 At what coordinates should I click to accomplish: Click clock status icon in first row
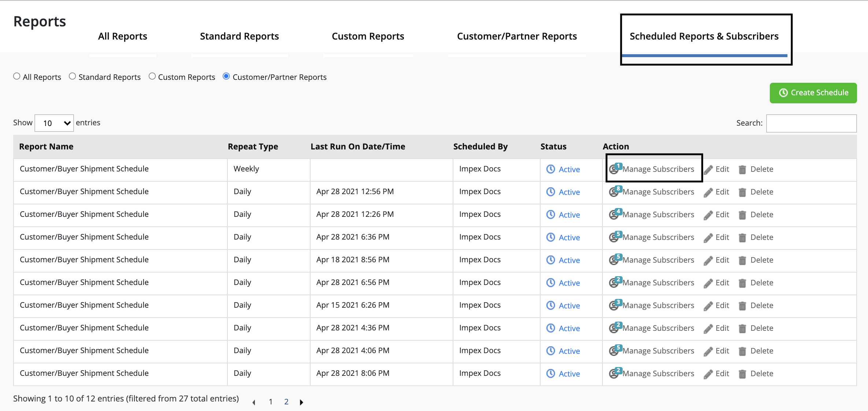click(550, 169)
